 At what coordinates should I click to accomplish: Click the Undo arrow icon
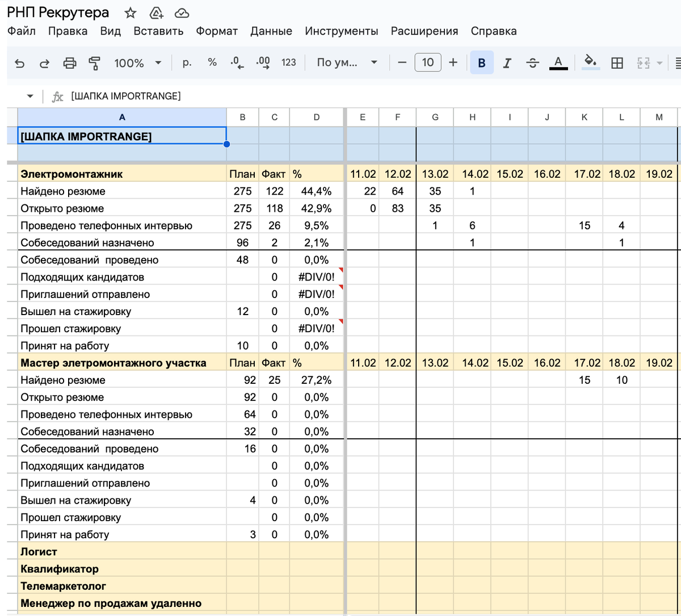point(20,63)
